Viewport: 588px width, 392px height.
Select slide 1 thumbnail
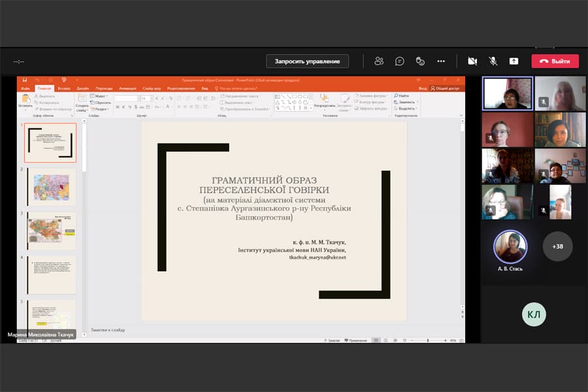click(x=50, y=142)
